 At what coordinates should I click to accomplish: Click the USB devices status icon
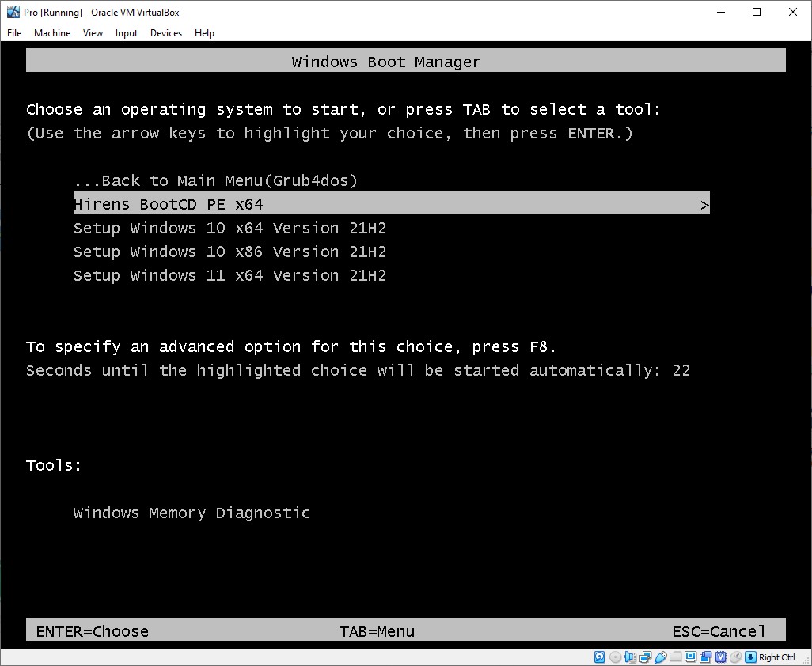[x=661, y=657]
